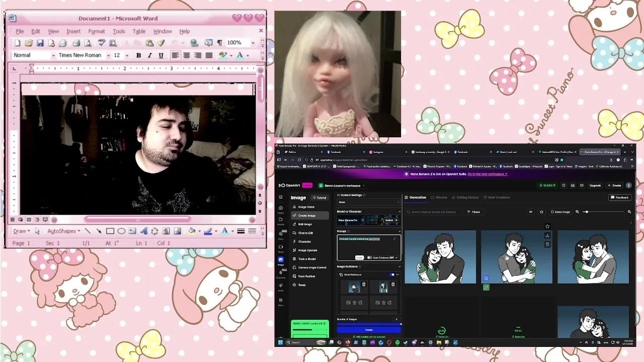
Task: Switch to the Editing History tab
Action: [x=465, y=198]
